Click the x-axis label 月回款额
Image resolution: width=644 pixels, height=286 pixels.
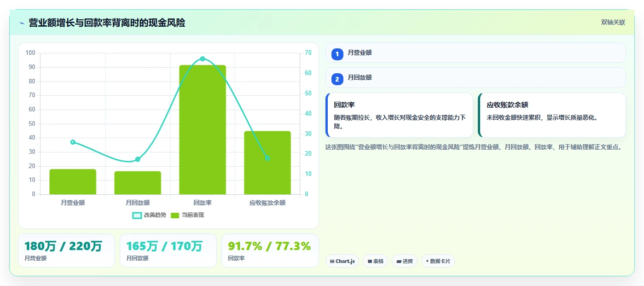click(138, 203)
